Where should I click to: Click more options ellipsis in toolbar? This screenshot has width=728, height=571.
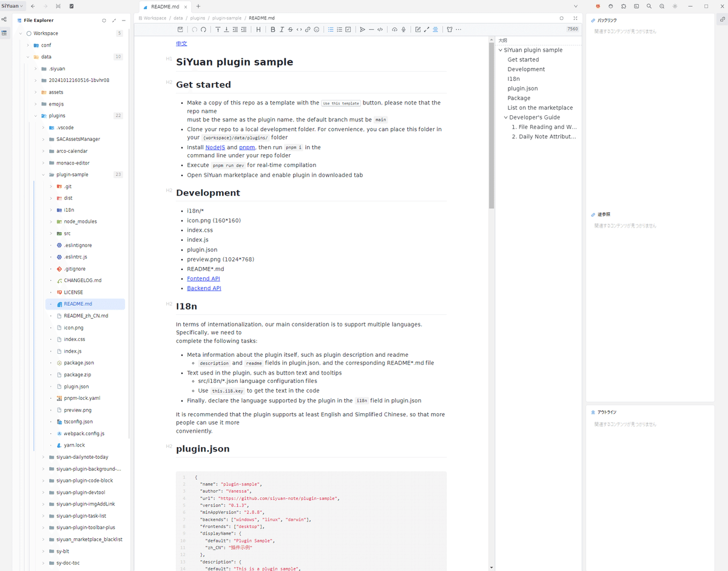[458, 29]
